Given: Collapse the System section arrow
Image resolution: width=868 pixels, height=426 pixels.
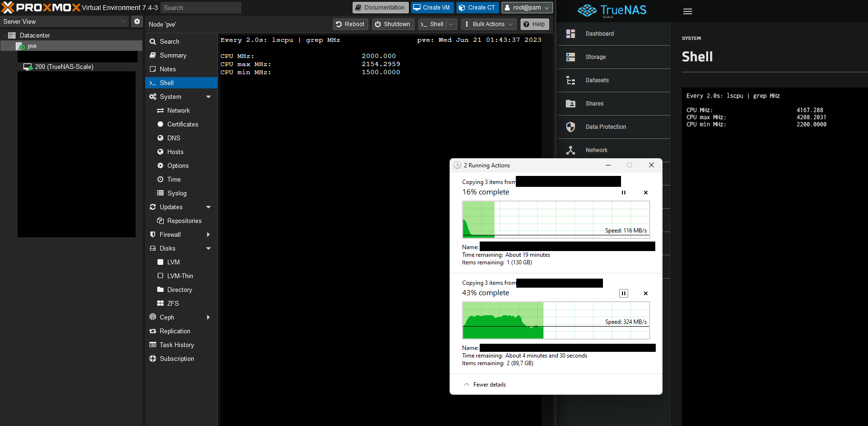Looking at the screenshot, I should pos(208,97).
